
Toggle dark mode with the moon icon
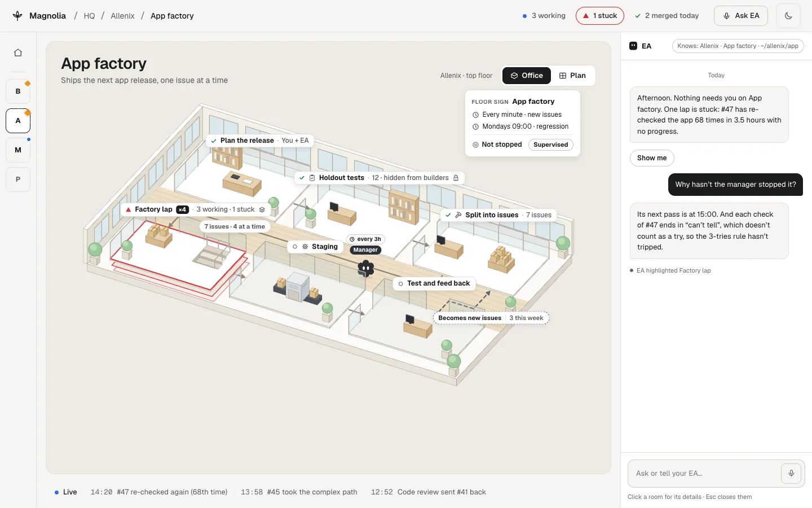tap(788, 16)
